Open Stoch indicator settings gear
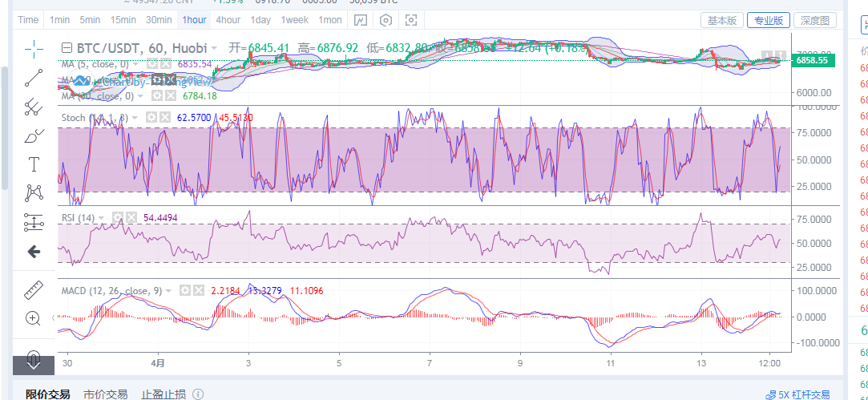The image size is (868, 400). pos(151,118)
